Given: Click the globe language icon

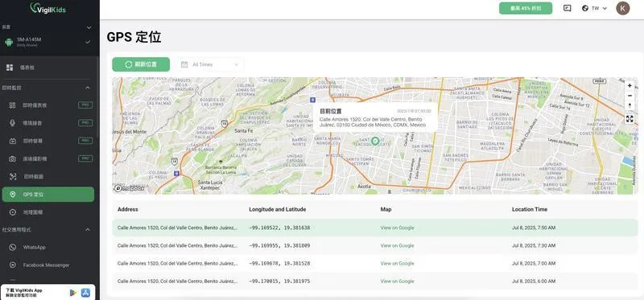Looking at the screenshot, I should 585,8.
